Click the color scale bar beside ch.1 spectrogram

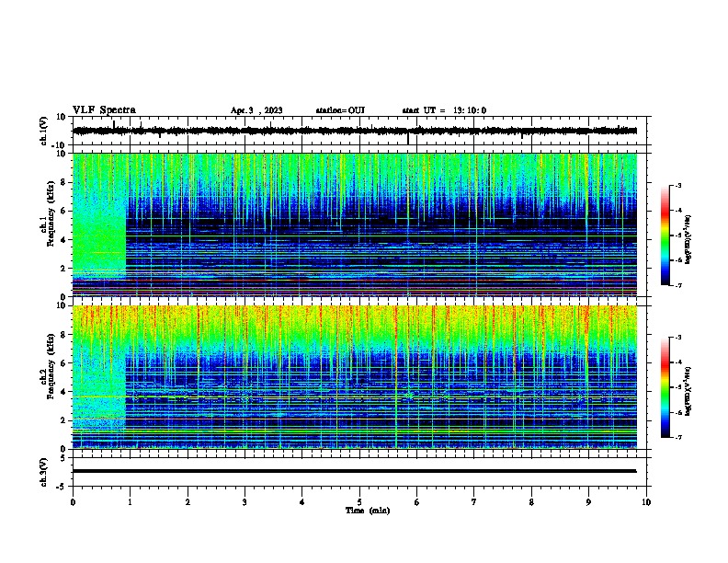tap(665, 236)
